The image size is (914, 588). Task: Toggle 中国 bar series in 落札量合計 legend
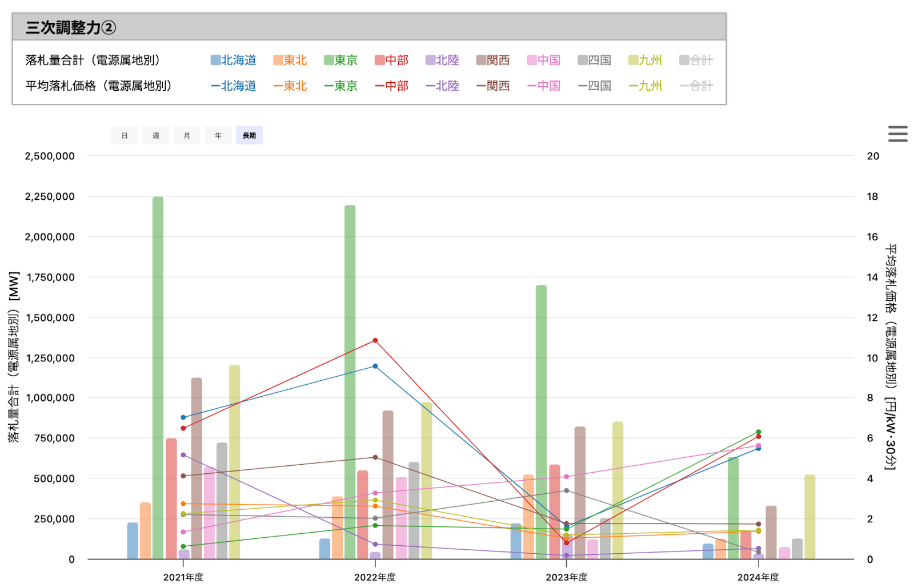click(x=543, y=60)
